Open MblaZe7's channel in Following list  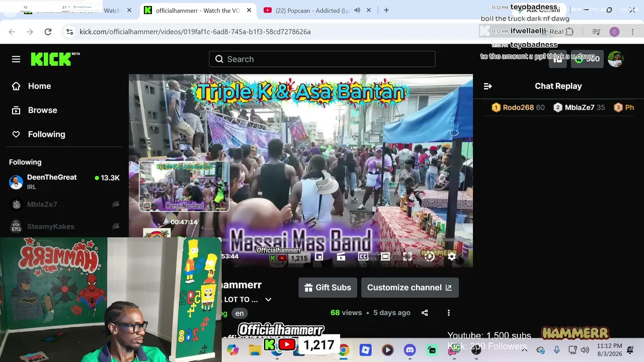64,204
